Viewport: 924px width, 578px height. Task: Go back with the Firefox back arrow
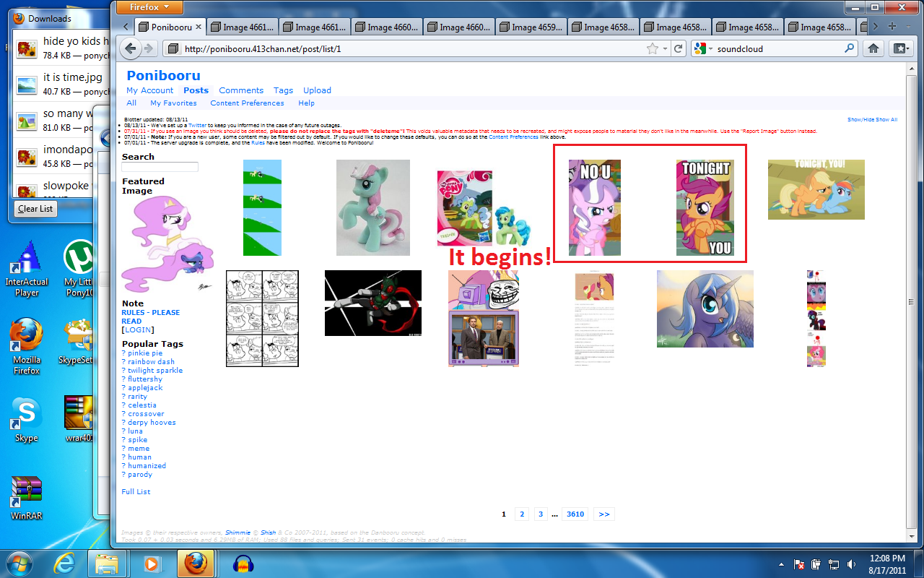[131, 49]
